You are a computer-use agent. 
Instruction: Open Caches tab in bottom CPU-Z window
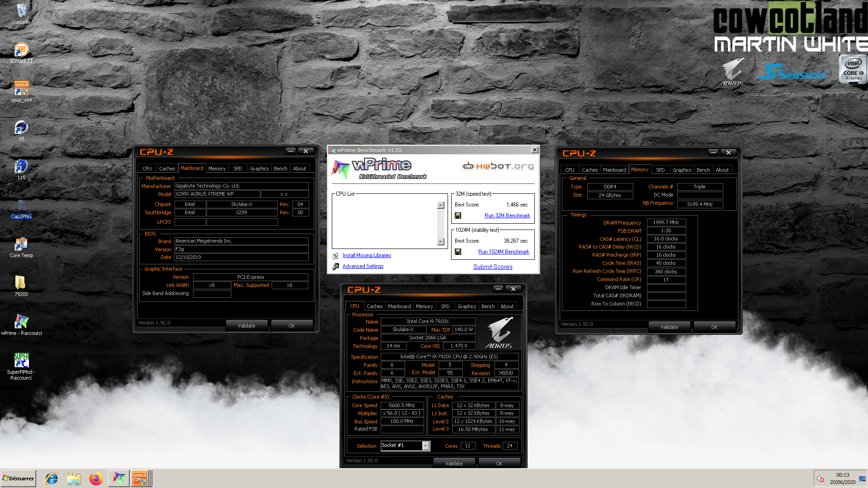374,306
